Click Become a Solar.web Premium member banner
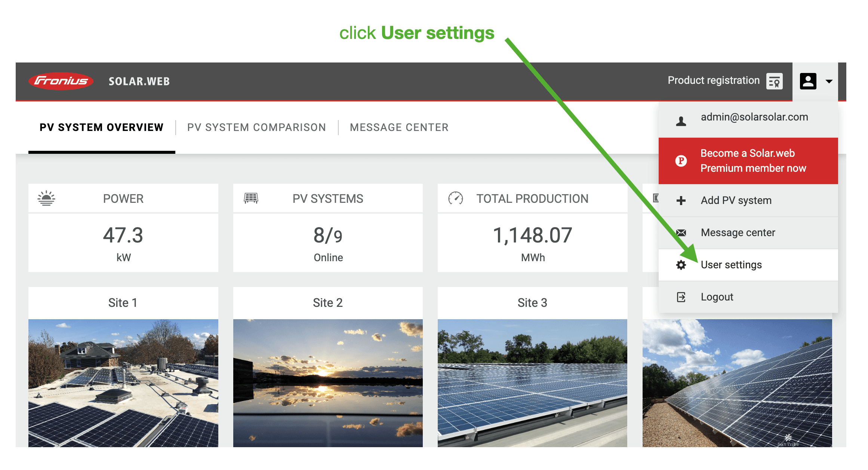The height and width of the screenshot is (470, 868). pos(753,161)
